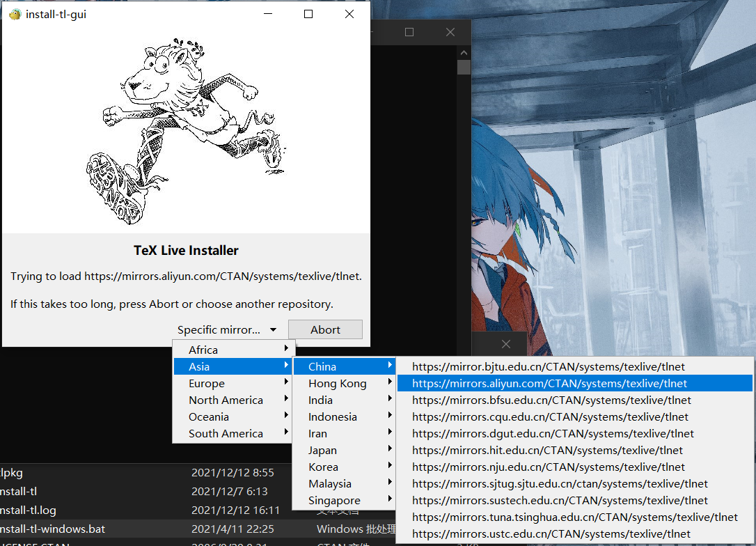Open the Specific mirror dropdown
The height and width of the screenshot is (546, 756).
pyautogui.click(x=227, y=330)
